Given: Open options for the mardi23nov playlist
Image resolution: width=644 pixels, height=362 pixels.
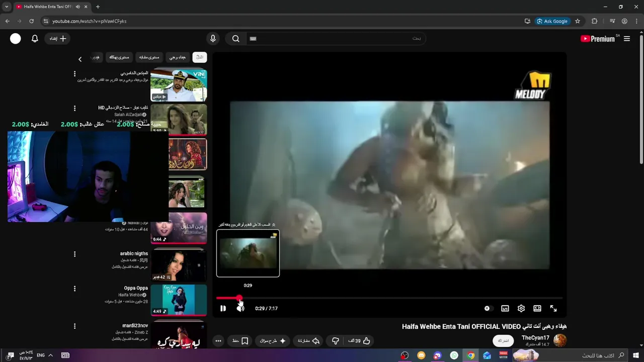Looking at the screenshot, I should [x=74, y=326].
